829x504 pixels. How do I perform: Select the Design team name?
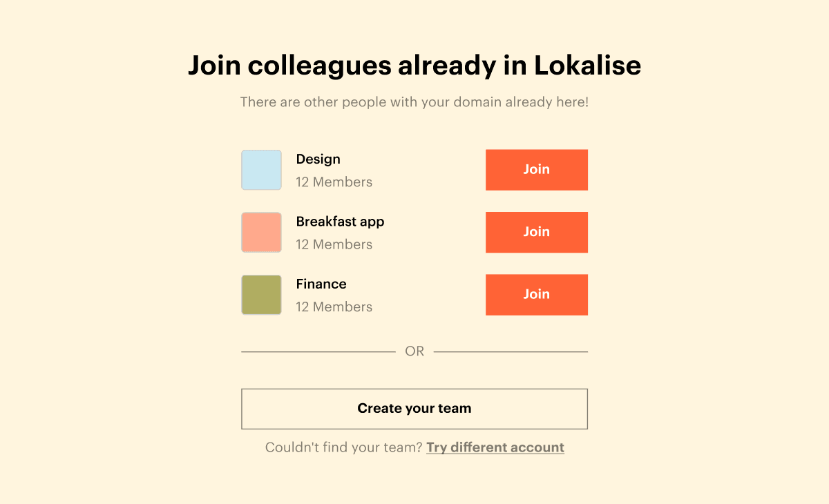click(x=318, y=159)
